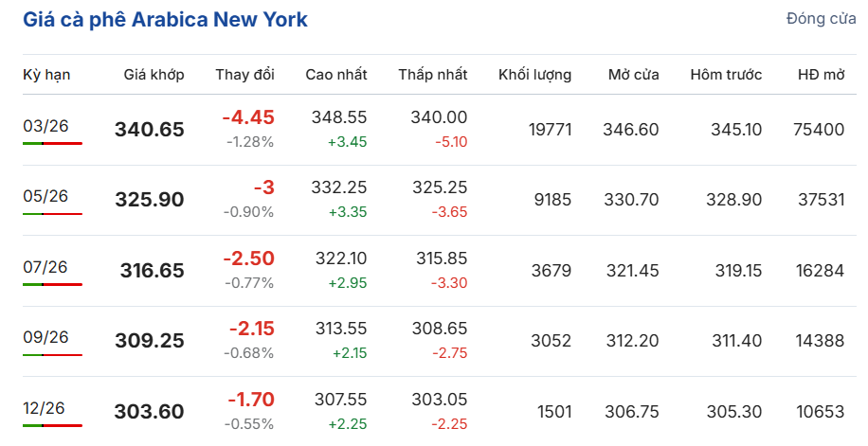This screenshot has width=868, height=446.
Task: Click the 'Khối lượng' column header
Action: [x=534, y=75]
